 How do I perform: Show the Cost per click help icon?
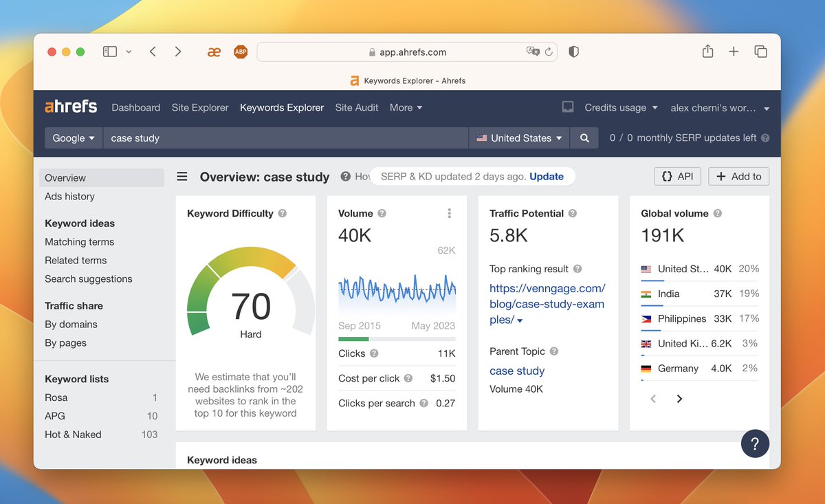pyautogui.click(x=408, y=378)
